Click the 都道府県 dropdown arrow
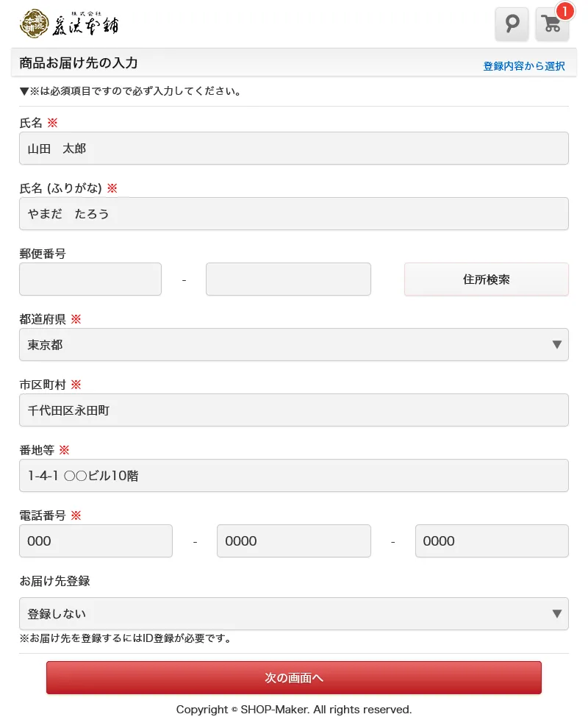The image size is (588, 717). pos(556,344)
